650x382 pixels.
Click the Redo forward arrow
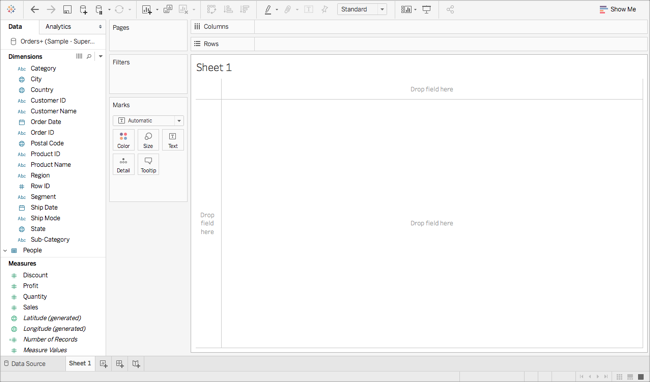click(x=51, y=10)
